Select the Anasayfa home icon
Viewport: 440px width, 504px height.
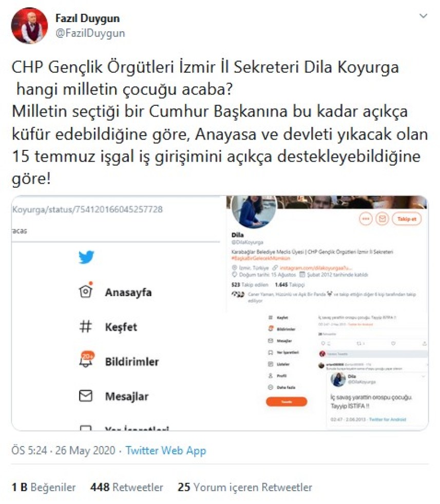click(86, 291)
